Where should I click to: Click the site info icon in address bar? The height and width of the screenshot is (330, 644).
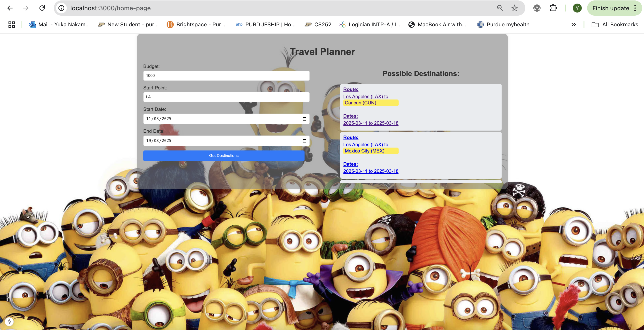click(x=61, y=8)
